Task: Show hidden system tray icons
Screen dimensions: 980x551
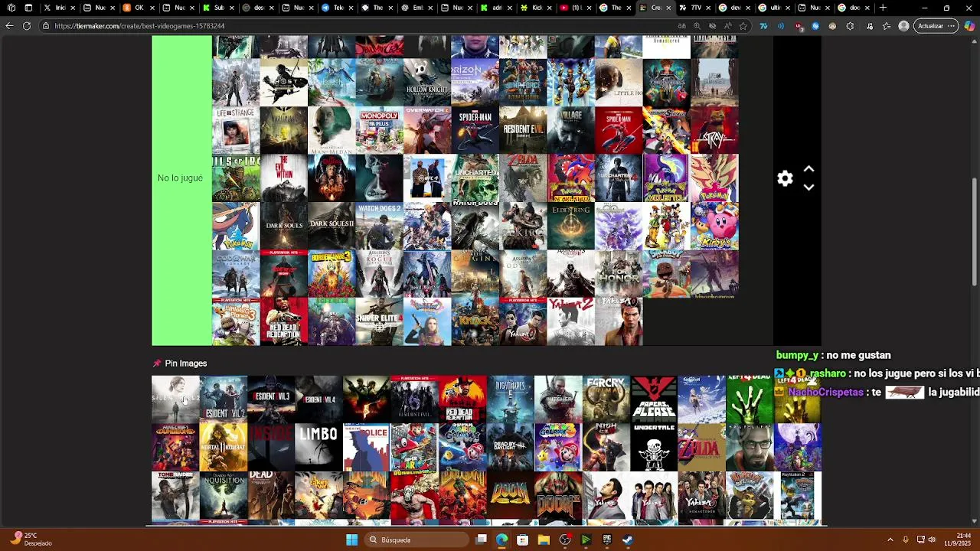Action: point(890,540)
